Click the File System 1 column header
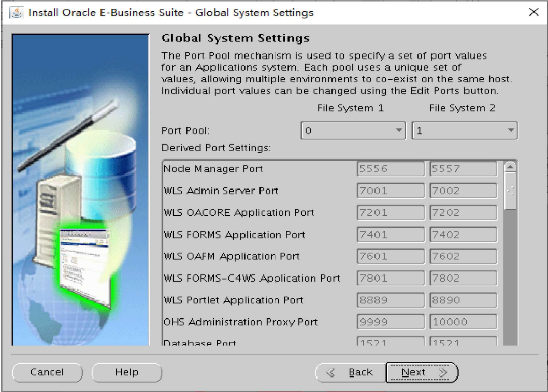 coord(350,108)
